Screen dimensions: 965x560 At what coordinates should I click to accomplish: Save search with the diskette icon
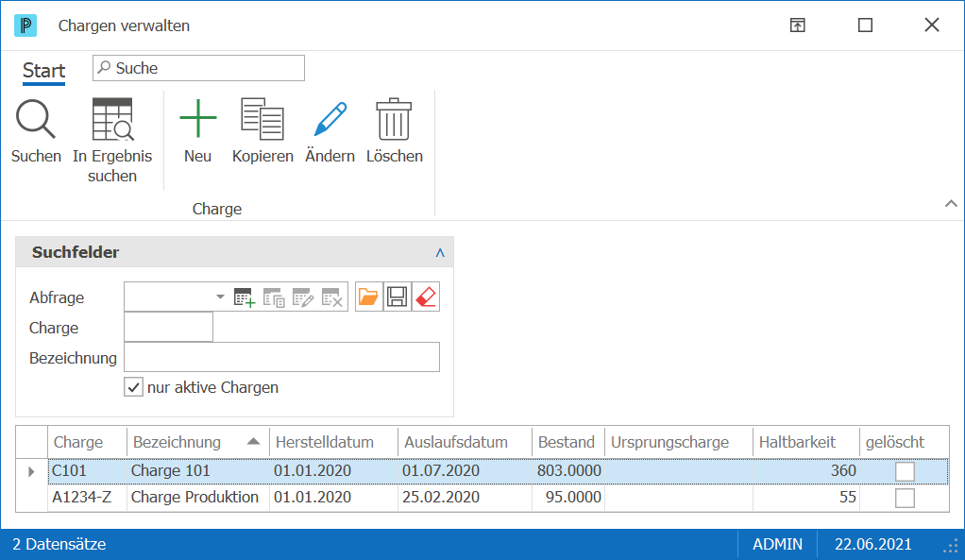tap(397, 297)
